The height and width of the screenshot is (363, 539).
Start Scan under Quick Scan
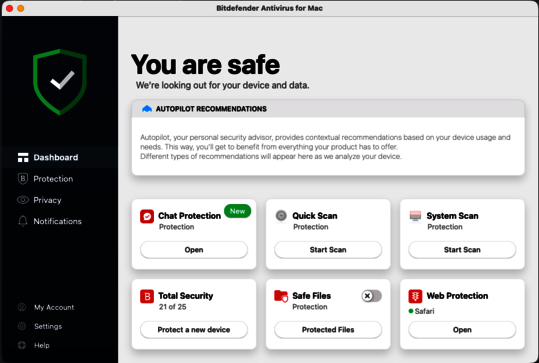click(328, 250)
